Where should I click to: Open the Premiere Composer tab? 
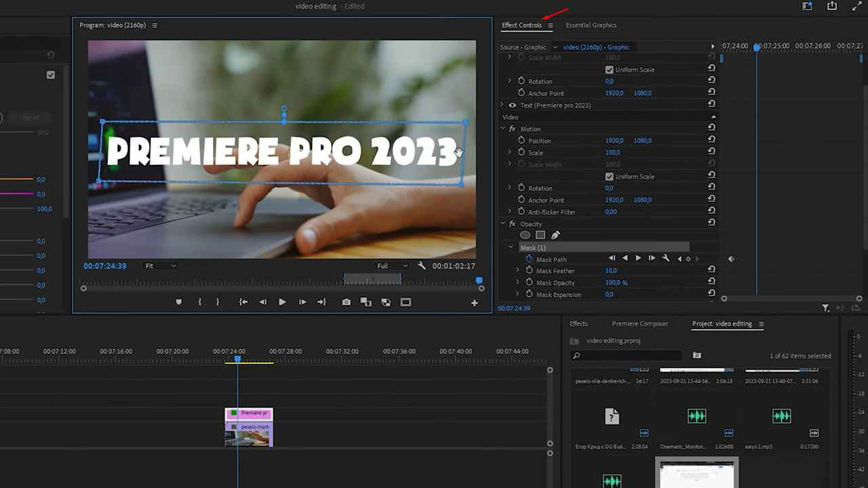(x=639, y=324)
